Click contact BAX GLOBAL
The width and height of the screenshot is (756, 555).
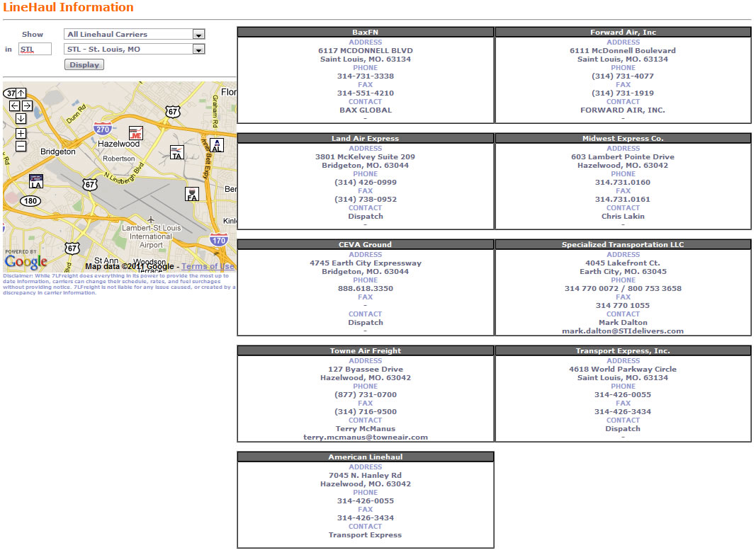point(366,110)
